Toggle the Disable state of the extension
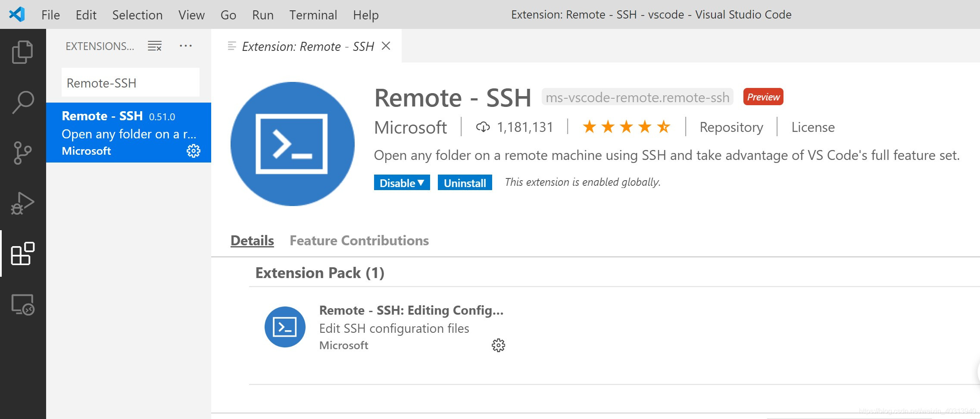 396,182
